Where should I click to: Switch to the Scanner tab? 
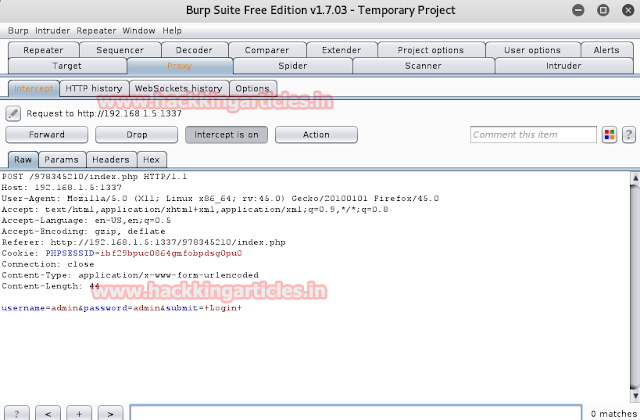click(423, 66)
